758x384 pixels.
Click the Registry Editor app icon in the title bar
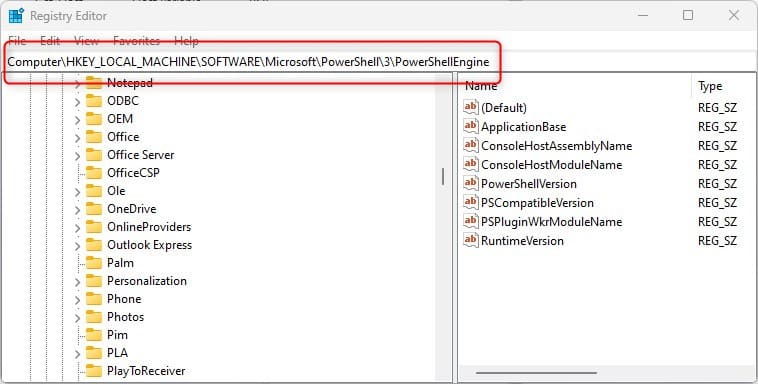[x=16, y=15]
